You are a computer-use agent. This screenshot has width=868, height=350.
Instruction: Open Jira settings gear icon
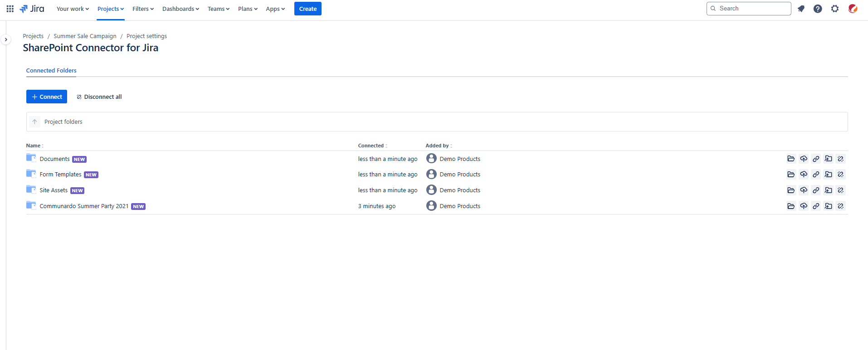[x=835, y=9]
